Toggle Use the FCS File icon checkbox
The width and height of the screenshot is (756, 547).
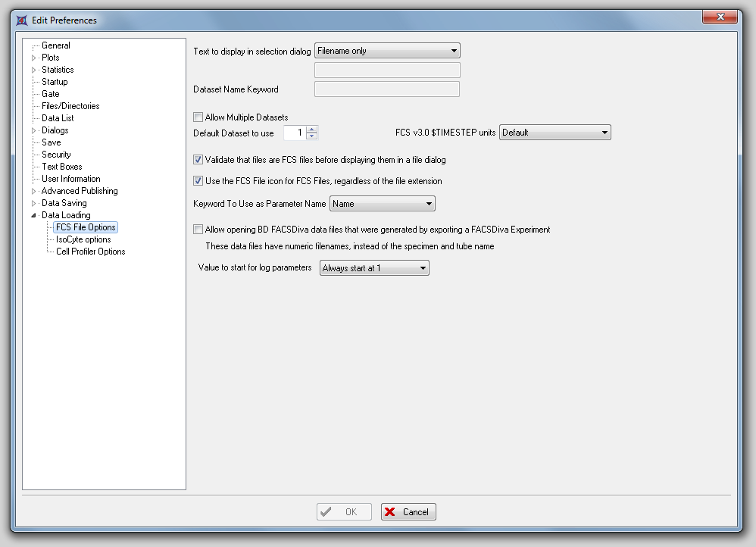(x=198, y=181)
